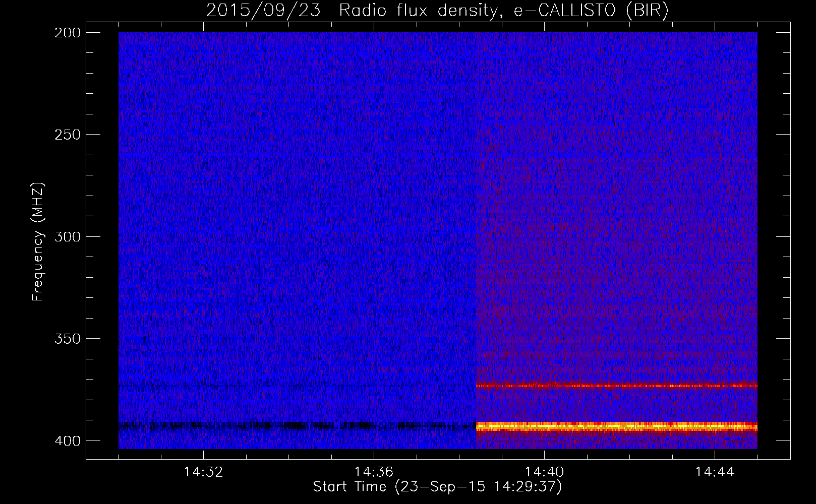Click the 250 frequency tick label
Viewport: 816px width, 504px height.
(67, 135)
